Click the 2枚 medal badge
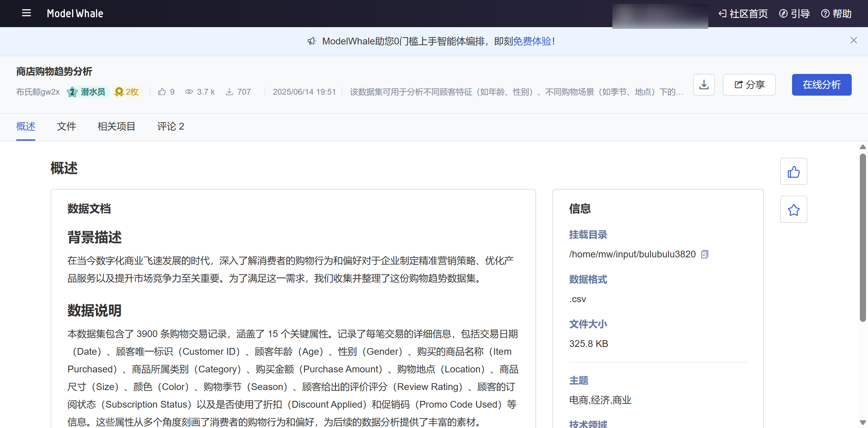 (128, 92)
